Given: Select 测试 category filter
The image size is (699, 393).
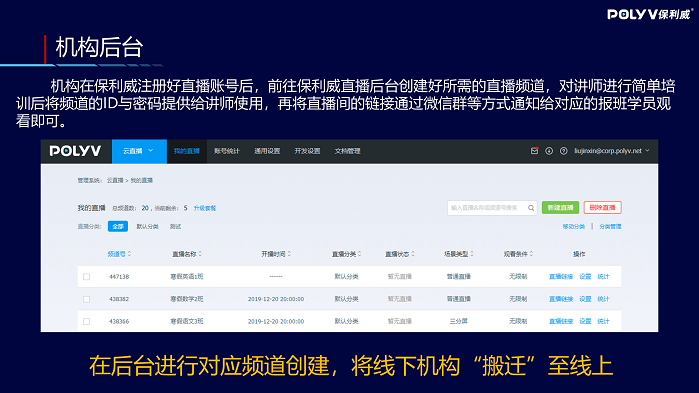Looking at the screenshot, I should [x=175, y=226].
